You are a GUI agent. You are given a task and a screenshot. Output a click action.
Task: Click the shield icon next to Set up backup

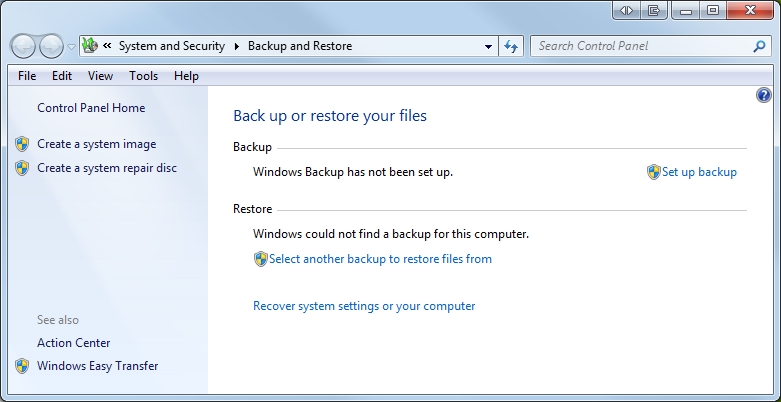tap(653, 172)
